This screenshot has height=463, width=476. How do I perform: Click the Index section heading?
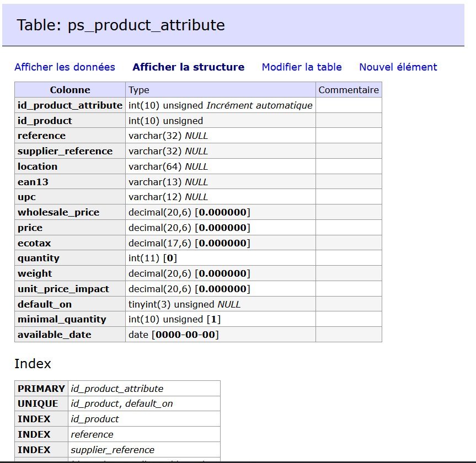(33, 364)
